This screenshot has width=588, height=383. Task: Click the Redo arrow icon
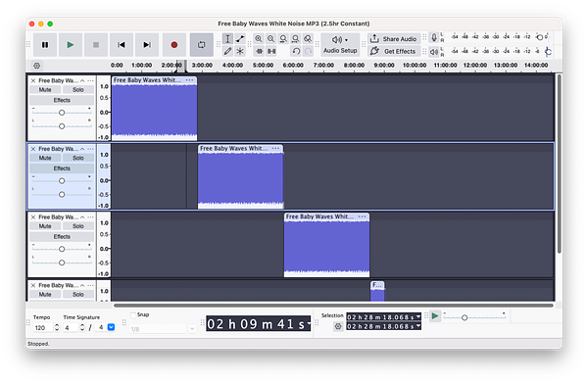(309, 51)
